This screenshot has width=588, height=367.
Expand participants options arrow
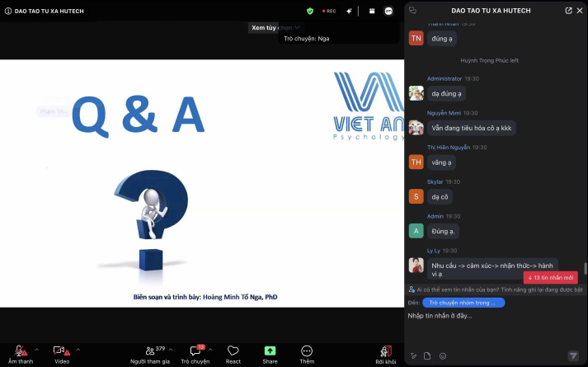(x=171, y=350)
